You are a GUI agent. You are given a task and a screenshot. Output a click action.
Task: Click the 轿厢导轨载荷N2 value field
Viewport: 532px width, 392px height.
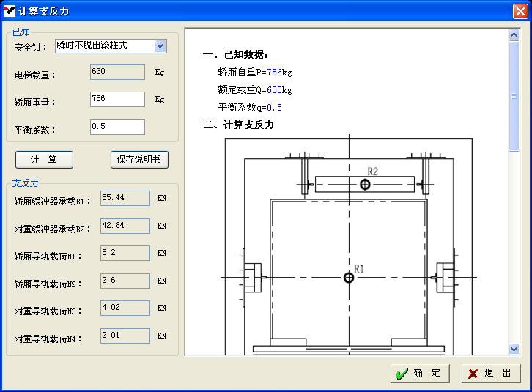[x=125, y=281]
